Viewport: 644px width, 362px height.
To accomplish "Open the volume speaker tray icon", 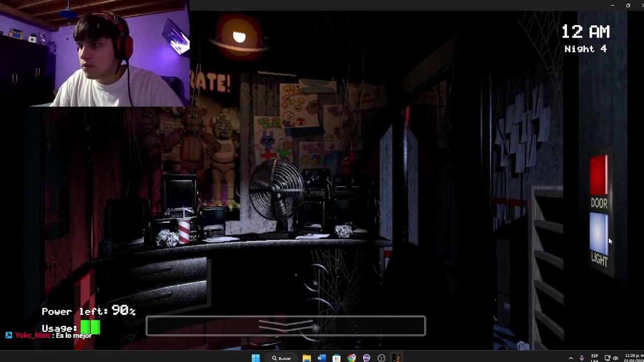I will [x=615, y=358].
